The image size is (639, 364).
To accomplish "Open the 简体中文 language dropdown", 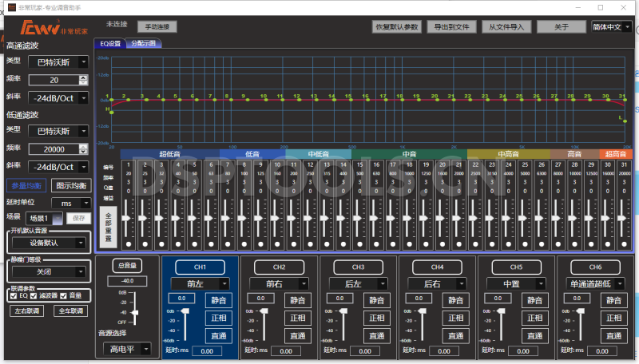I will [611, 26].
